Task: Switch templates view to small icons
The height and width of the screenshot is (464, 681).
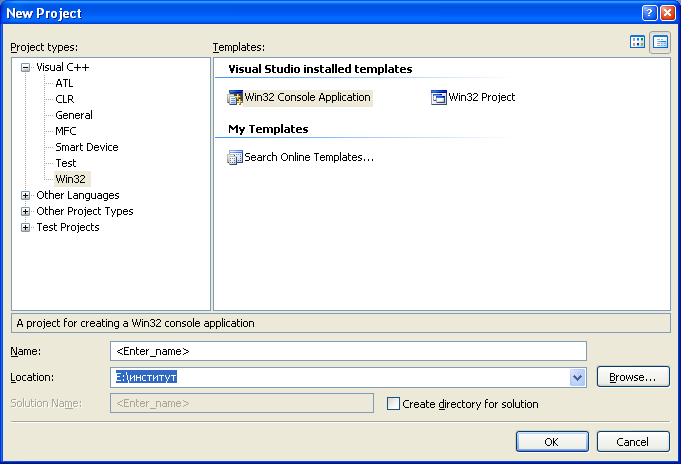Action: (x=660, y=42)
